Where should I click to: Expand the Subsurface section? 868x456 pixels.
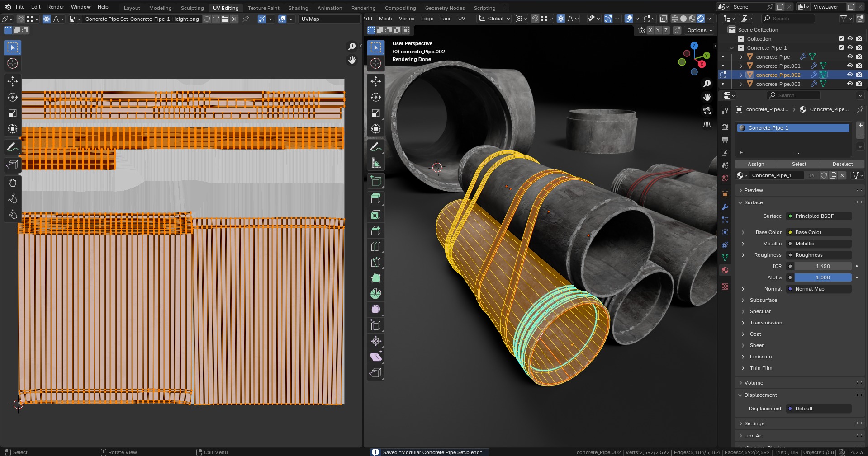(764, 300)
